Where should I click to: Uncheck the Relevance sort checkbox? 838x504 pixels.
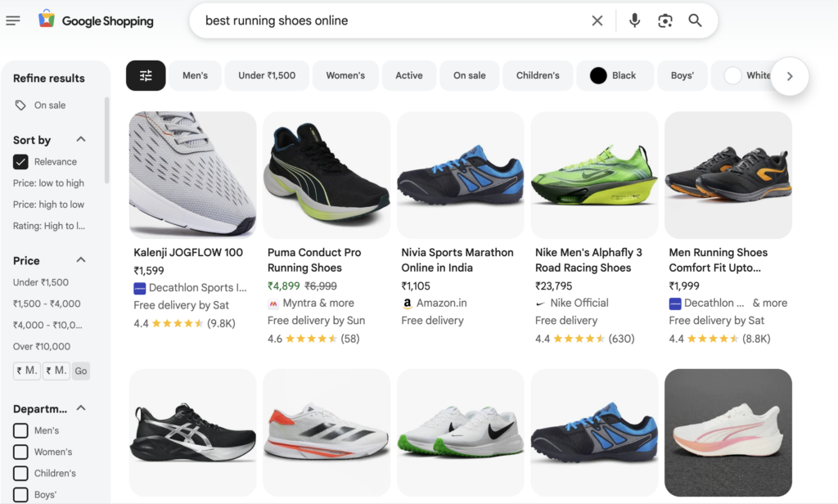coord(20,161)
